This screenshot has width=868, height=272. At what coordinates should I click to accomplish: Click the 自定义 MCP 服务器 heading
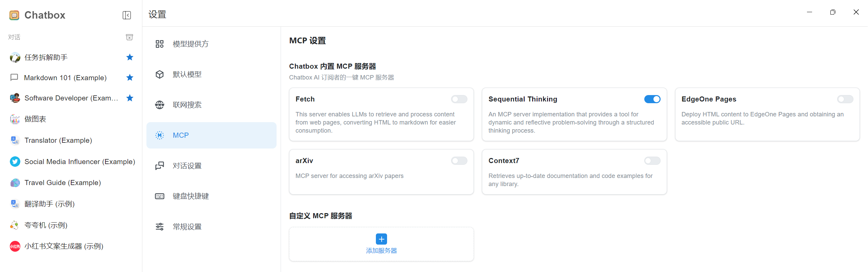point(321,216)
